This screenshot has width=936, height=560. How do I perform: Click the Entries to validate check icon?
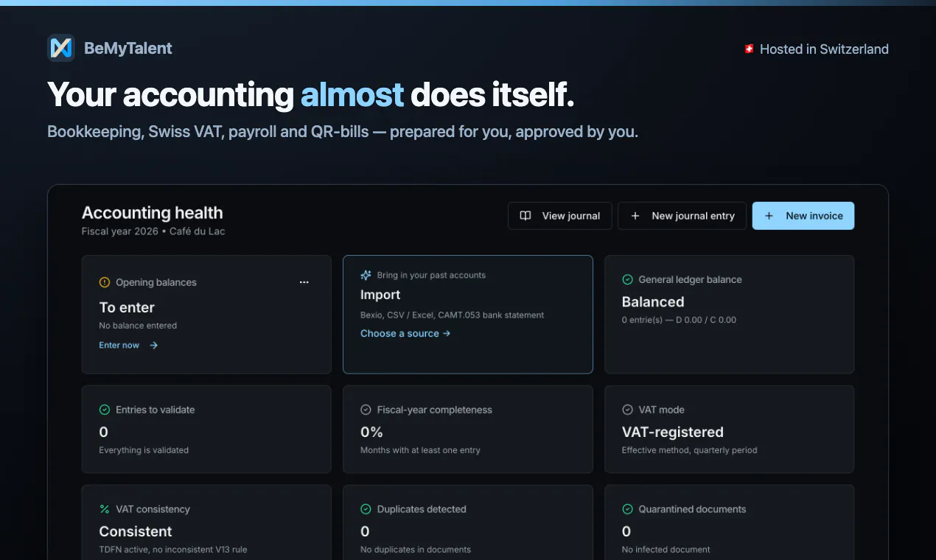click(105, 410)
